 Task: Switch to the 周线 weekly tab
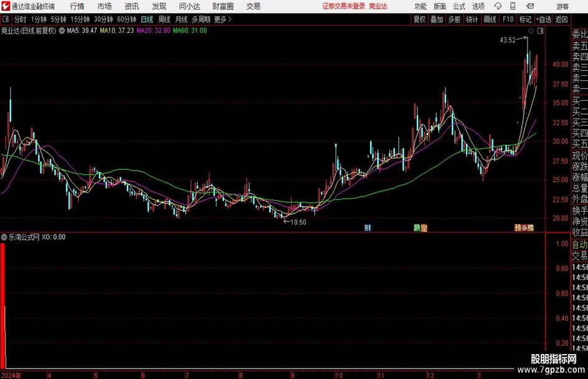(164, 19)
